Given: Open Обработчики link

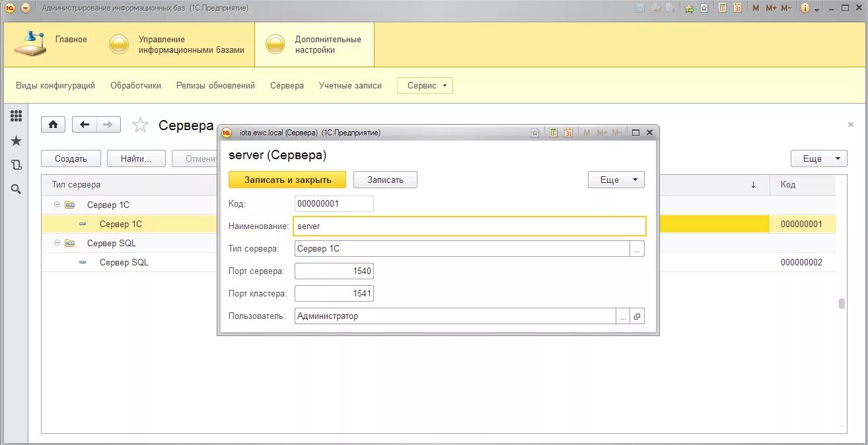Looking at the screenshot, I should pos(135,86).
